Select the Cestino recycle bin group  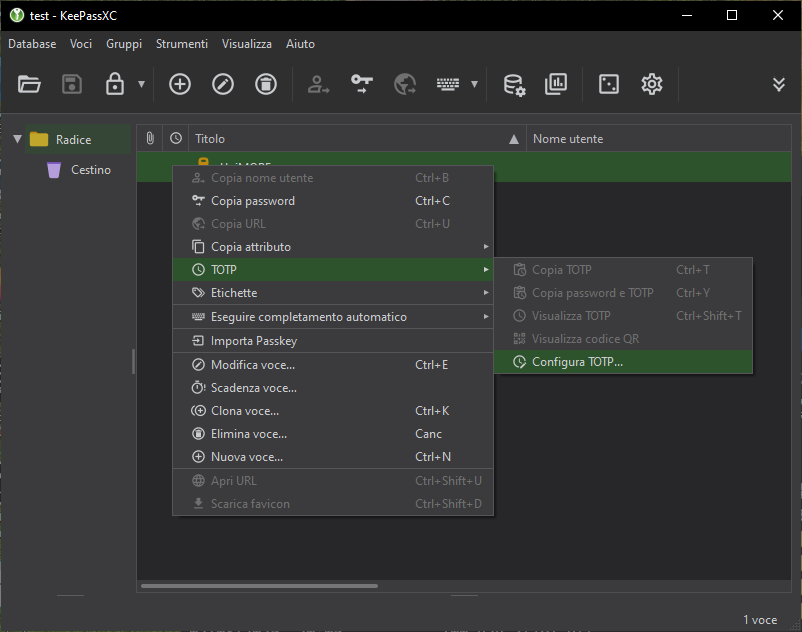[90, 170]
